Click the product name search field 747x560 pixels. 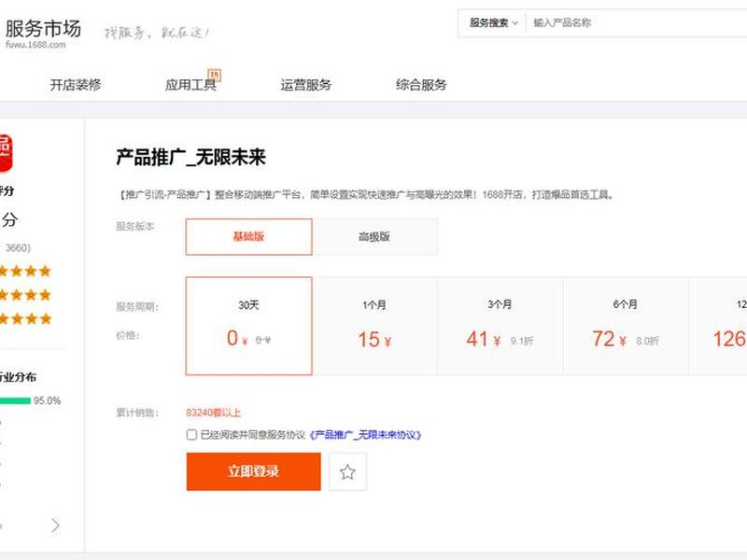point(637,22)
